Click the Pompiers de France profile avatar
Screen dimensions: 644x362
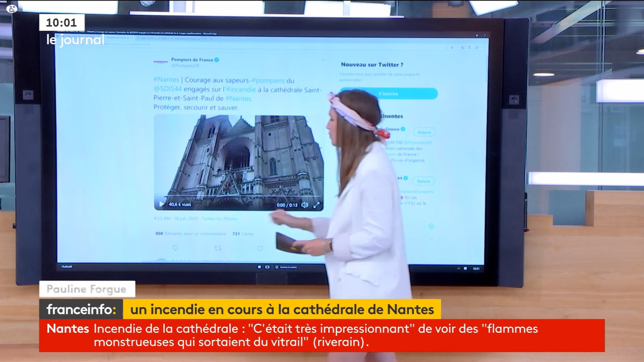pyautogui.click(x=160, y=62)
